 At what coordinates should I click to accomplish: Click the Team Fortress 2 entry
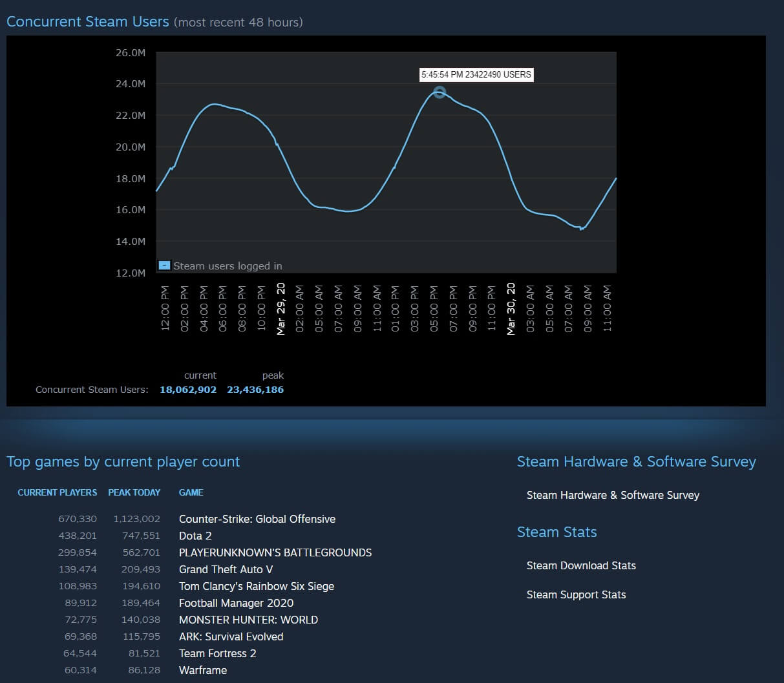[x=217, y=653]
